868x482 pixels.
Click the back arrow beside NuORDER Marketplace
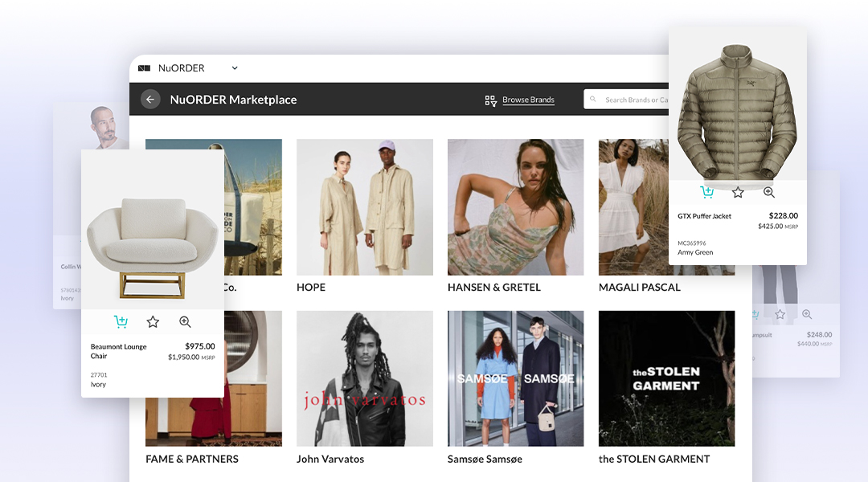click(150, 100)
